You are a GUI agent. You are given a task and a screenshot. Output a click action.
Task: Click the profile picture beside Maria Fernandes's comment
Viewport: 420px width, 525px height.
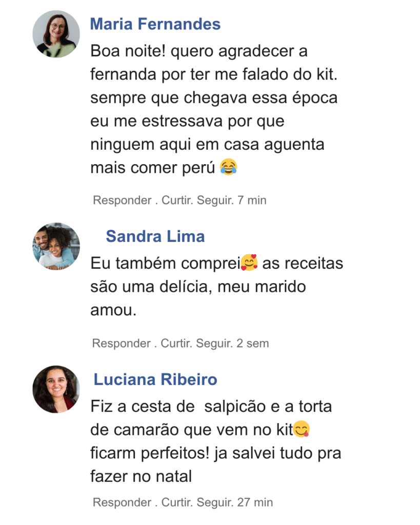[x=56, y=34]
